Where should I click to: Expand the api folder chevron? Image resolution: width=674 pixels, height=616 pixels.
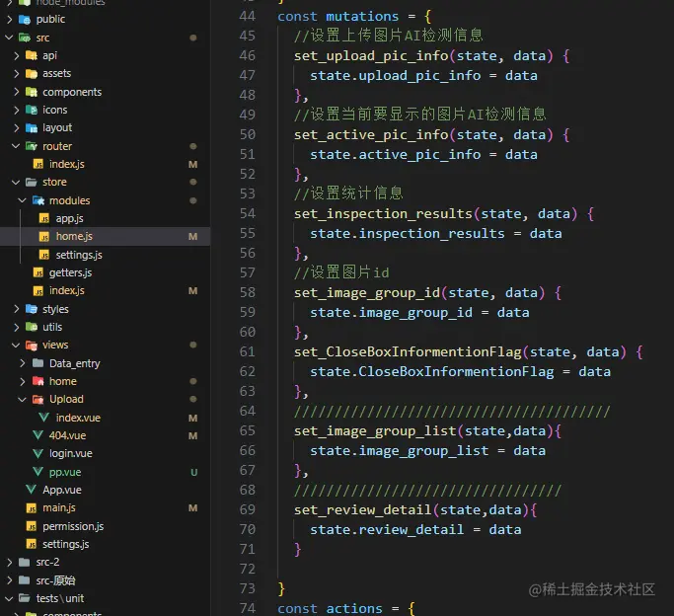16,55
